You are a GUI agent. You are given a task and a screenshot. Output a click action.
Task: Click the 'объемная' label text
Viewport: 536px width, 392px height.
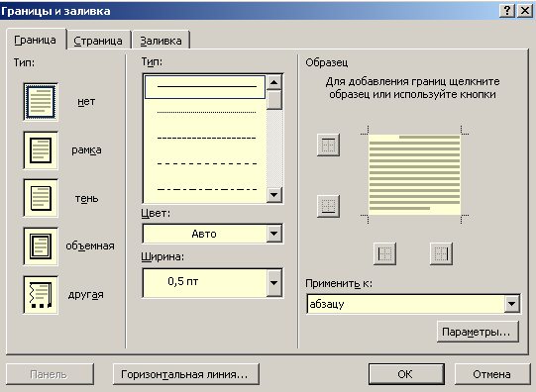tap(90, 245)
